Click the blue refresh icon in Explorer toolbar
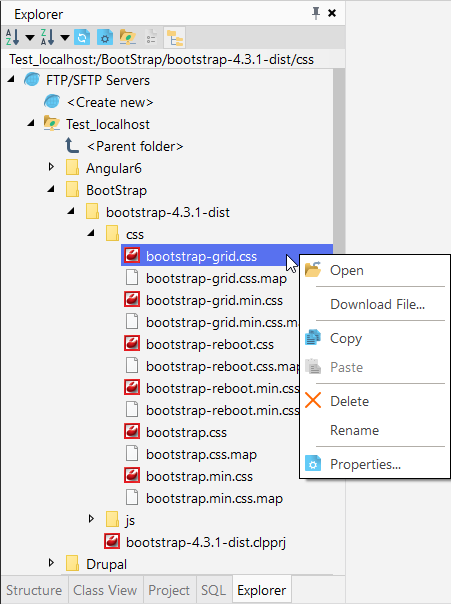Image resolution: width=451 pixels, height=604 pixels. (82, 38)
